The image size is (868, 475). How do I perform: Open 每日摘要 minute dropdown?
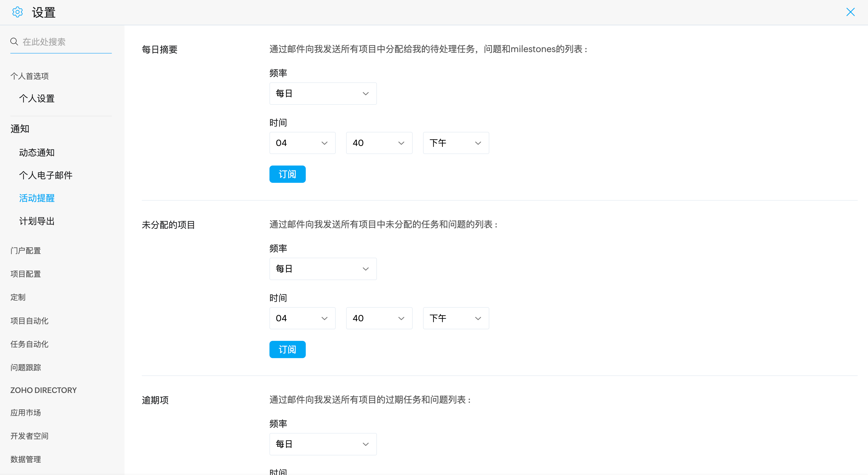(379, 143)
